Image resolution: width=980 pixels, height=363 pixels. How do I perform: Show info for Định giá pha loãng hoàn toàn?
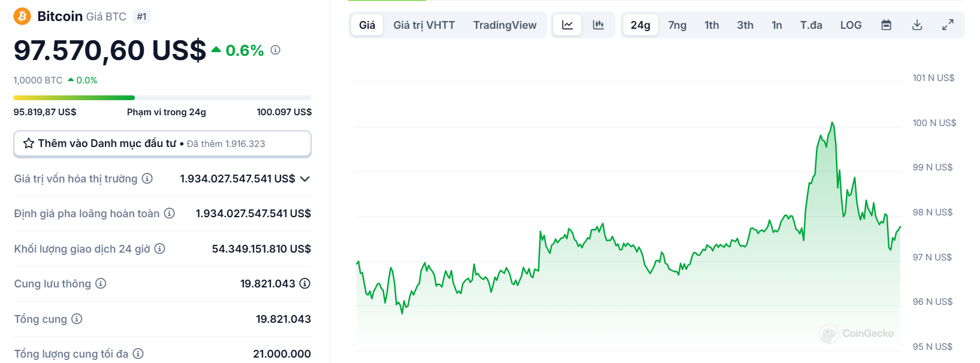click(x=170, y=214)
